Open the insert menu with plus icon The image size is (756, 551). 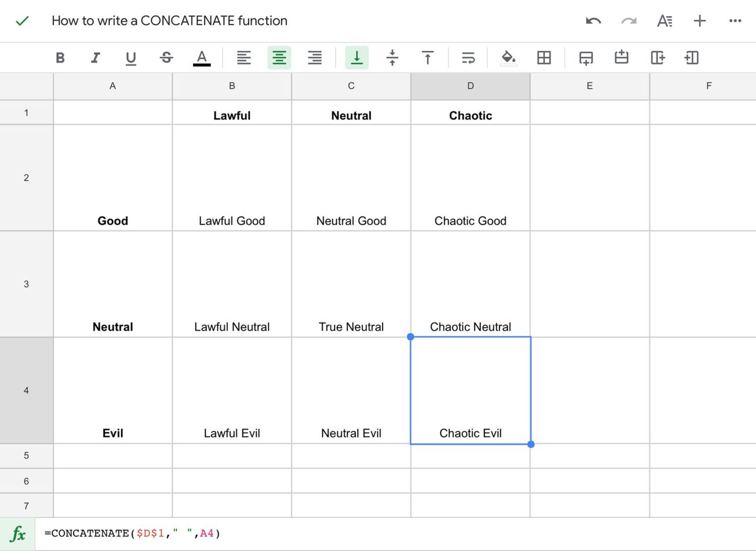700,21
